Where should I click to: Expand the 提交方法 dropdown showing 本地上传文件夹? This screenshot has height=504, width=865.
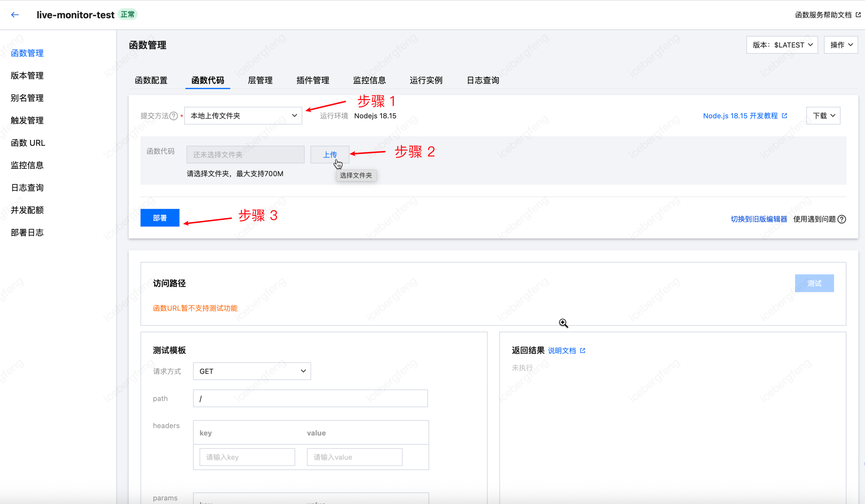pos(243,116)
